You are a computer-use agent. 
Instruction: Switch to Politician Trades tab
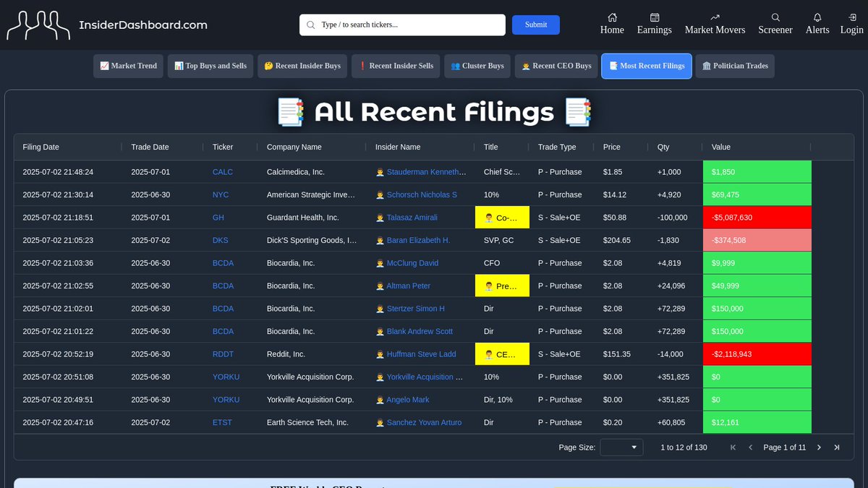[x=735, y=66]
